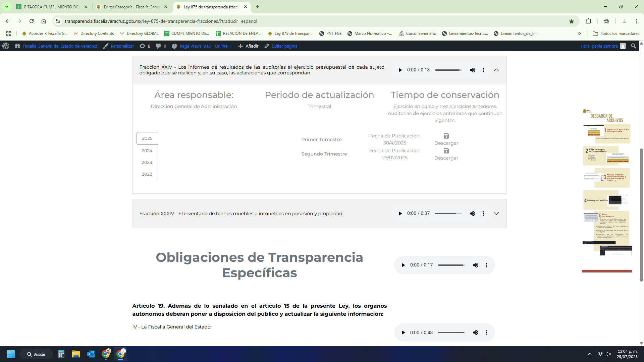Bookmark star icon in the address bar
The image size is (644, 362).
pos(572,21)
